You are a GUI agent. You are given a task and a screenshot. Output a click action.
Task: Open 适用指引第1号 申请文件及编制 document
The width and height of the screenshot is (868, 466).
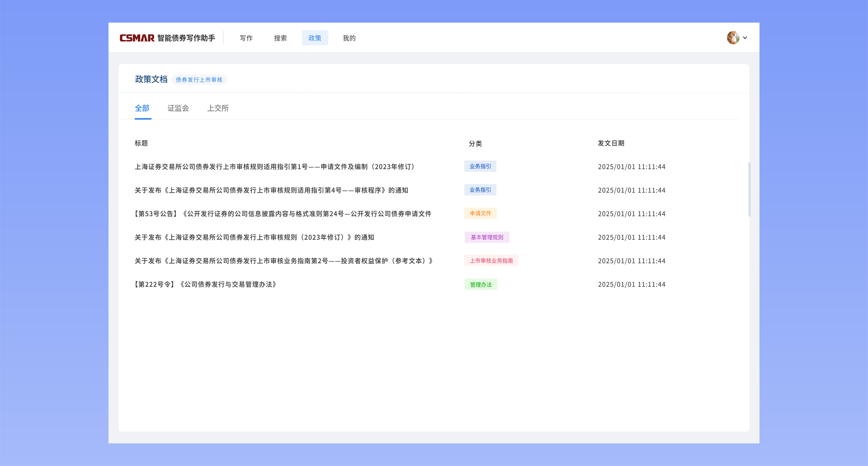(x=275, y=166)
